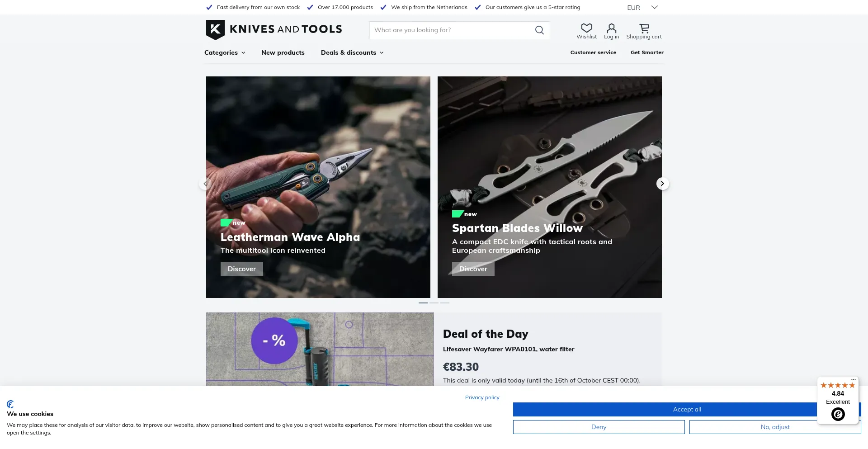Open the Get Smarter section

point(647,53)
